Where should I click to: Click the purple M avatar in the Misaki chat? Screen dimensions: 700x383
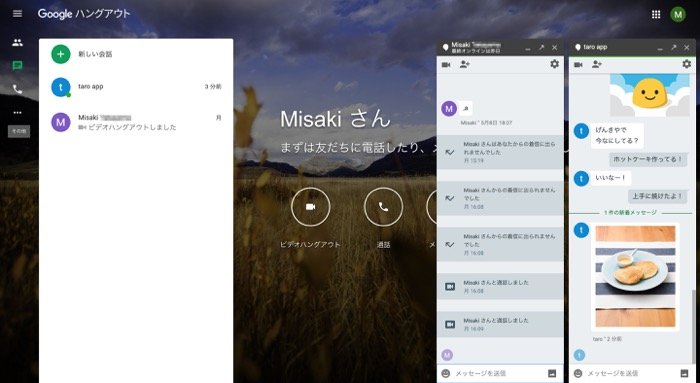pyautogui.click(x=449, y=108)
